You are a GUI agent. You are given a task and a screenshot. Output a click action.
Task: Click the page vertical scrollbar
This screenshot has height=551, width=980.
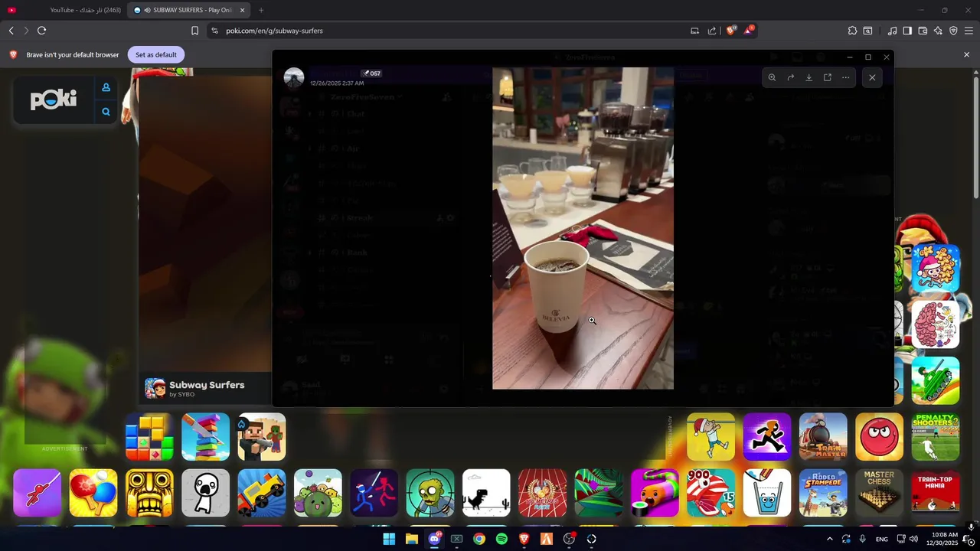tap(975, 134)
